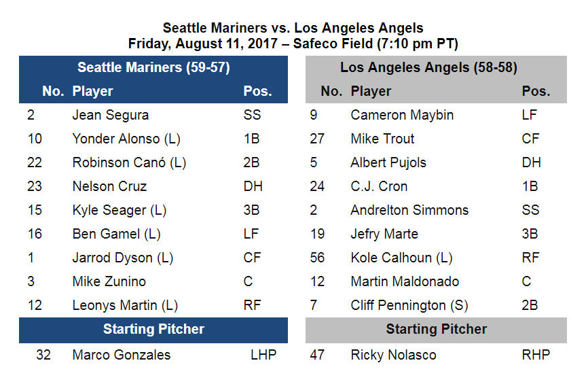Select Cameron Maybin leadoff entry
This screenshot has height=382, width=588.
click(x=436, y=115)
